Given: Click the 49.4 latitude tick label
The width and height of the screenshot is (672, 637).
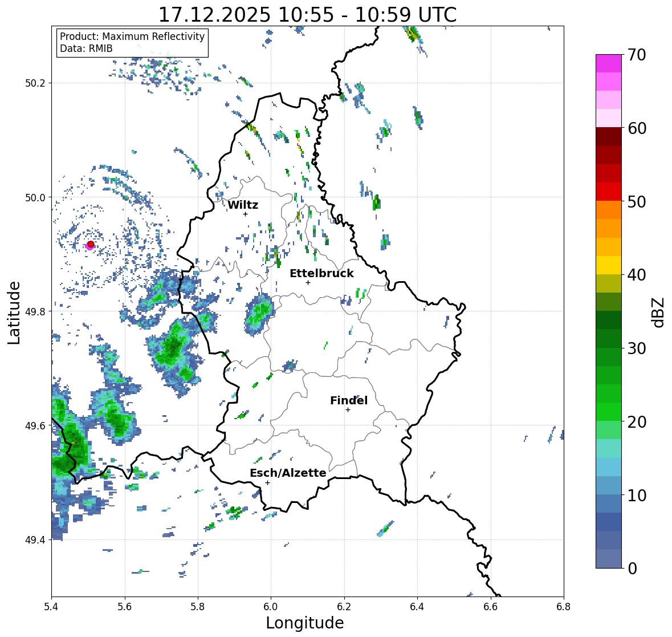Looking at the screenshot, I should pos(35,539).
